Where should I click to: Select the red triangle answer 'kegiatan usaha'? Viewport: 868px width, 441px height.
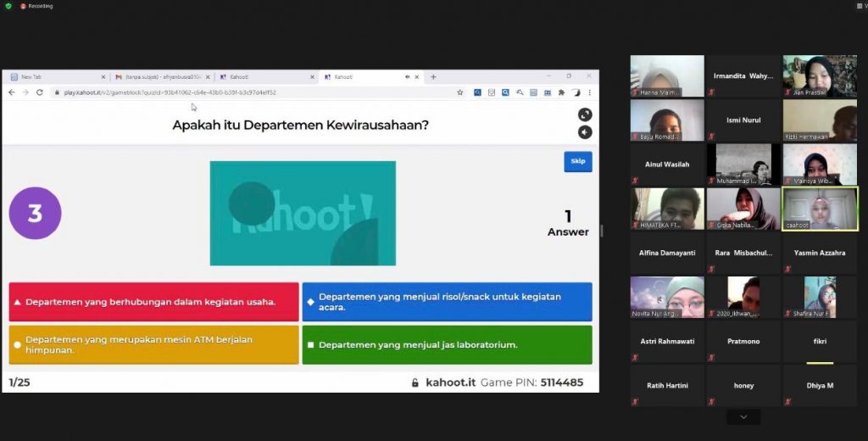154,302
